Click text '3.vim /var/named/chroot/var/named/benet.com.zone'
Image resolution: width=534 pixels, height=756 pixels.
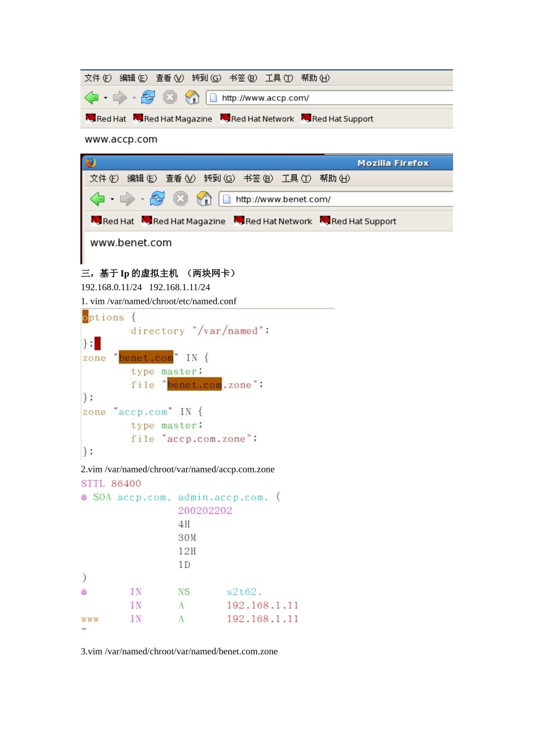click(179, 652)
